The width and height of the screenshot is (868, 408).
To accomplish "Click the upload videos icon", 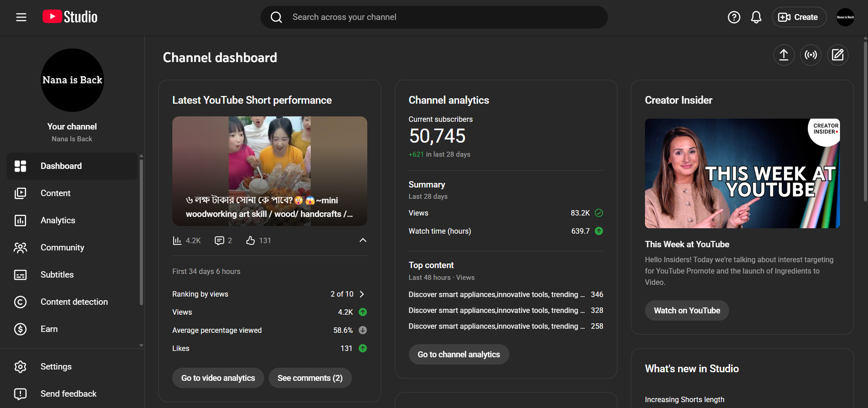I will point(783,55).
